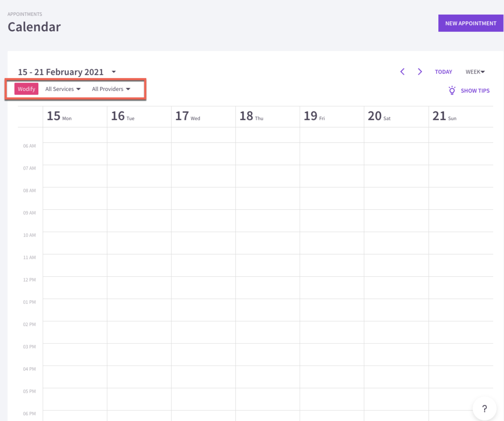Click the Wednesday 12 PM calendar slot
The image size is (504, 421).
(203, 288)
